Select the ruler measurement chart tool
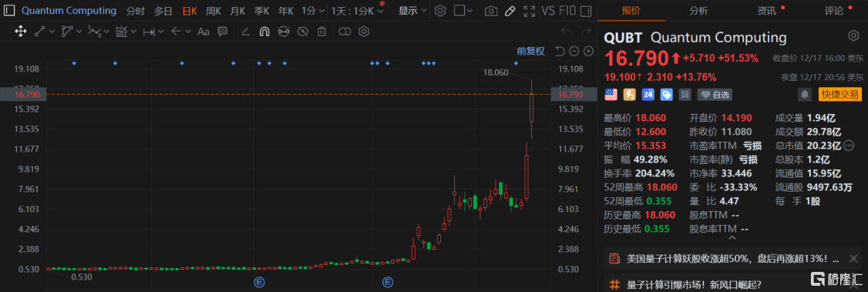 click(122, 32)
